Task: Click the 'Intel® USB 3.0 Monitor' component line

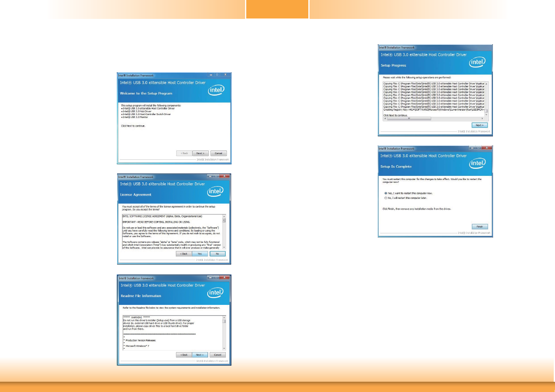Action: pyautogui.click(x=135, y=117)
